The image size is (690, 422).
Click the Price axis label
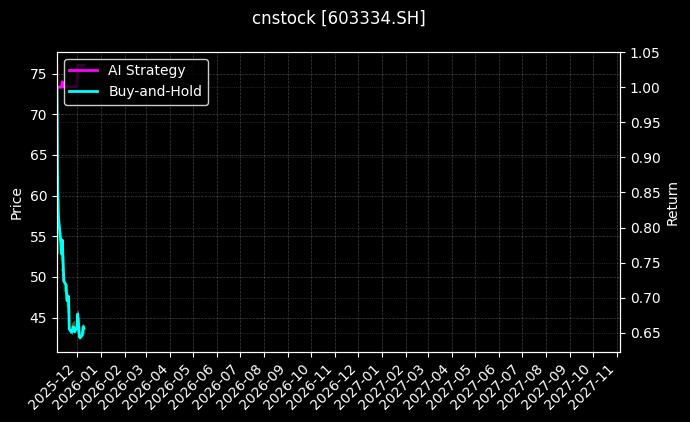[16, 203]
